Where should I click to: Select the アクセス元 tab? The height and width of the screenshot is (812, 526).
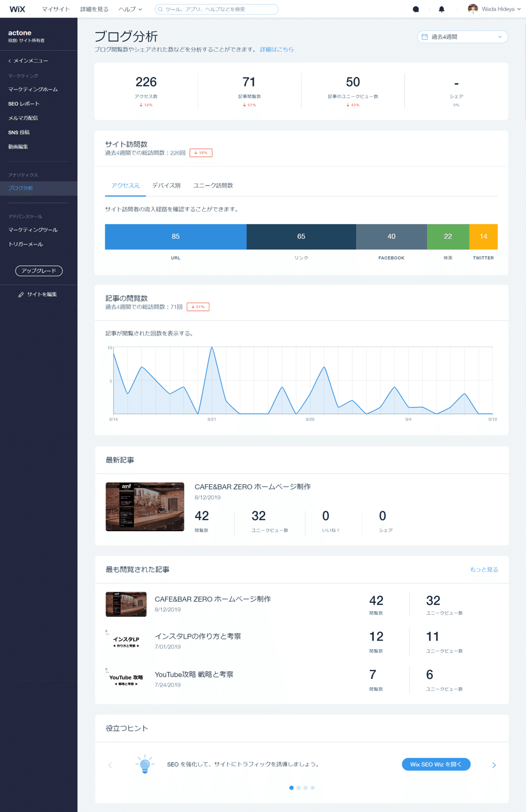pos(125,186)
